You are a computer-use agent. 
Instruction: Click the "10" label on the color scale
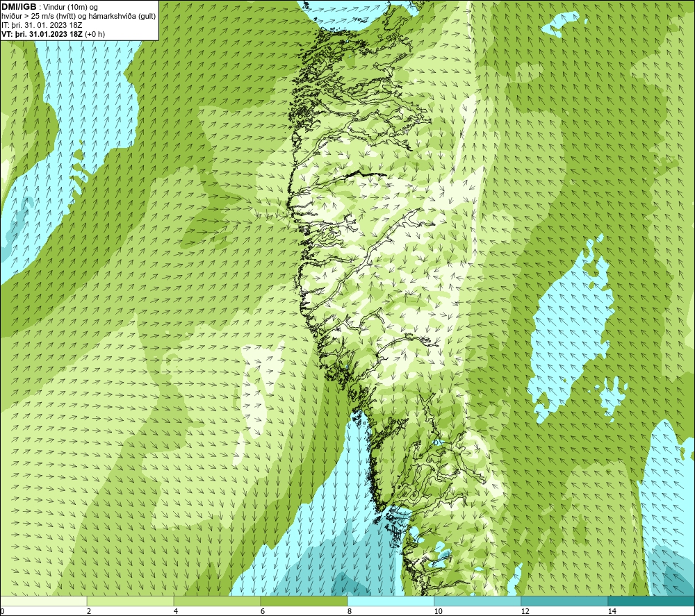pyautogui.click(x=438, y=611)
